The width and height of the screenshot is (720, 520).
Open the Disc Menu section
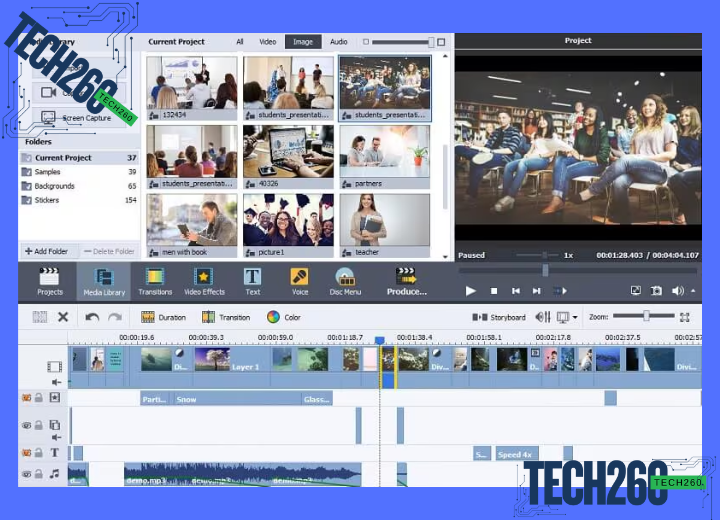345,280
